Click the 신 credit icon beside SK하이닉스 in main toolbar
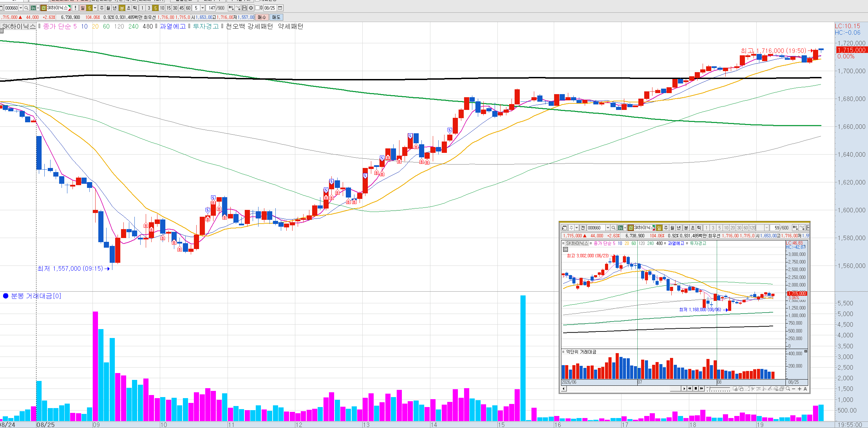This screenshot has height=428, width=868. (x=43, y=8)
